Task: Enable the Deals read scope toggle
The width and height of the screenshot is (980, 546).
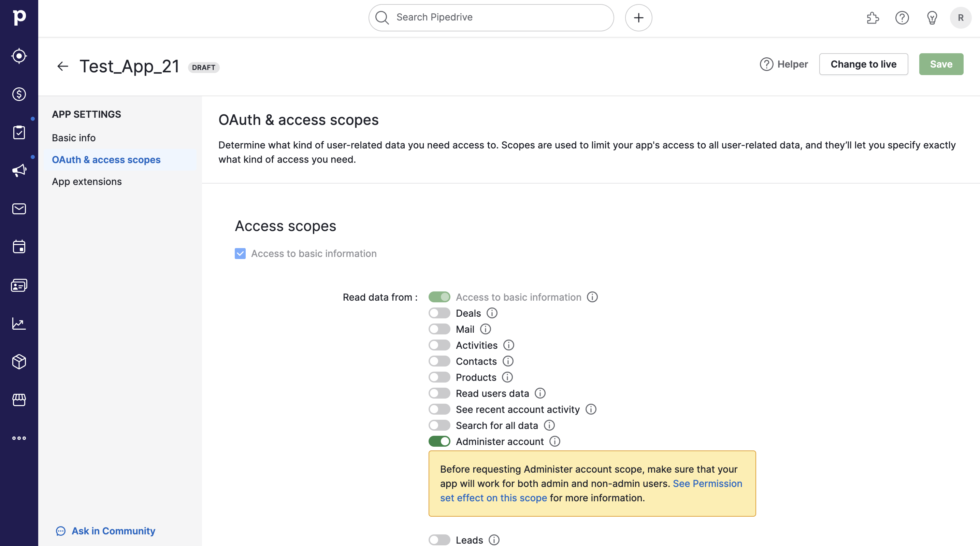Action: pos(439,313)
